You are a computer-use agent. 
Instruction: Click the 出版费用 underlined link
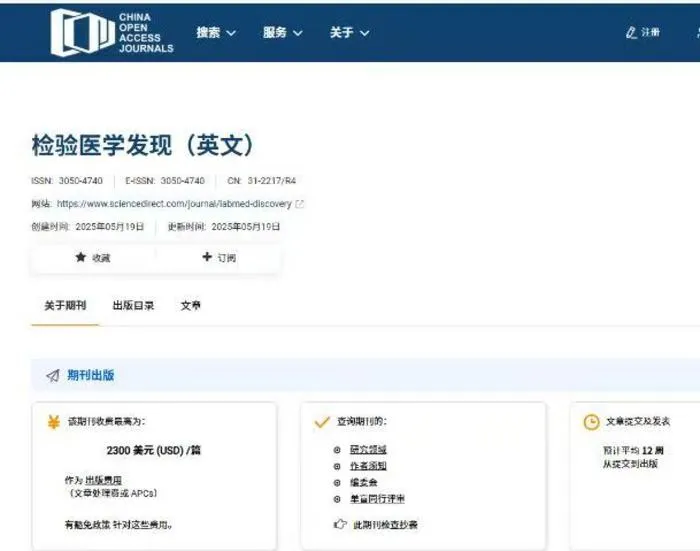(x=104, y=480)
